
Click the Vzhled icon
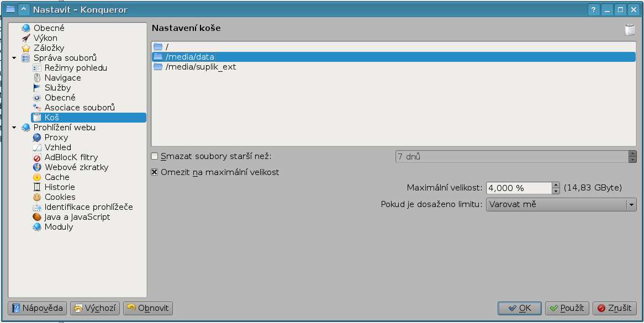[37, 147]
